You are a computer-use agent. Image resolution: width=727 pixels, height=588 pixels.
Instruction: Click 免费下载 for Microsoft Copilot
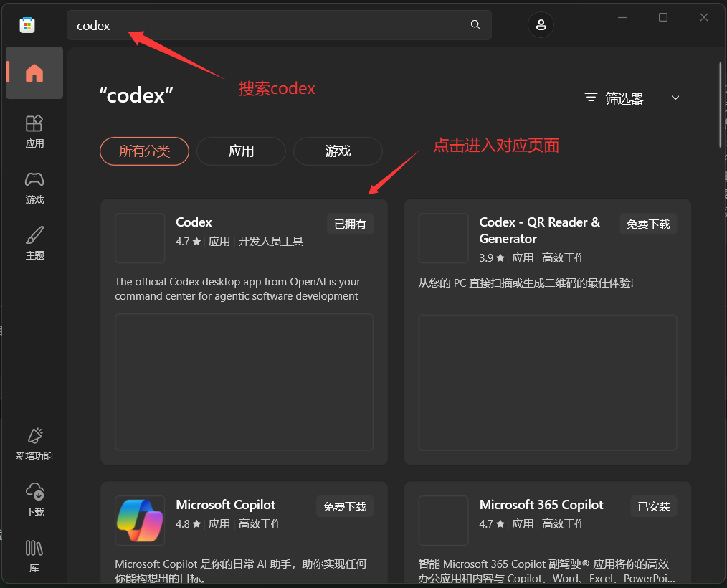point(345,506)
